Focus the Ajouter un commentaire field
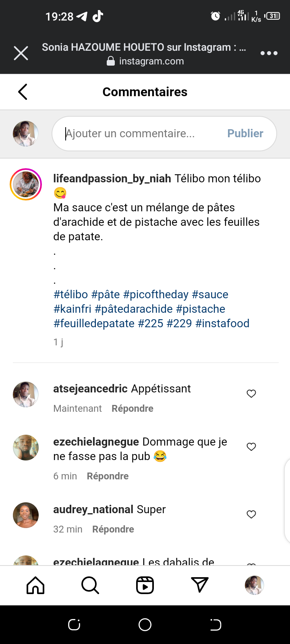Viewport: 290px width, 644px height. click(141, 134)
